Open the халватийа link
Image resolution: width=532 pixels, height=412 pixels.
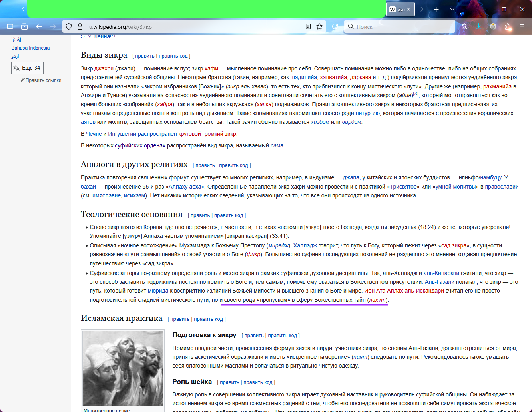(333, 77)
